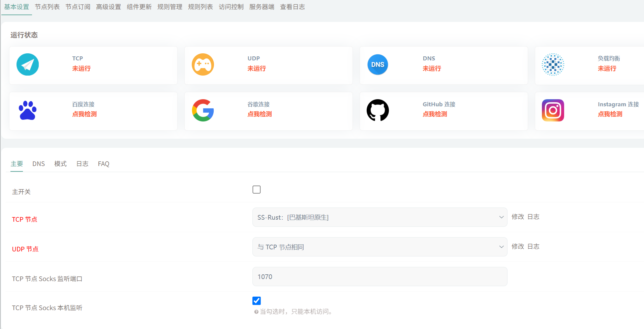
Task: Click the TCP paper plane status icon
Action: pyautogui.click(x=28, y=64)
